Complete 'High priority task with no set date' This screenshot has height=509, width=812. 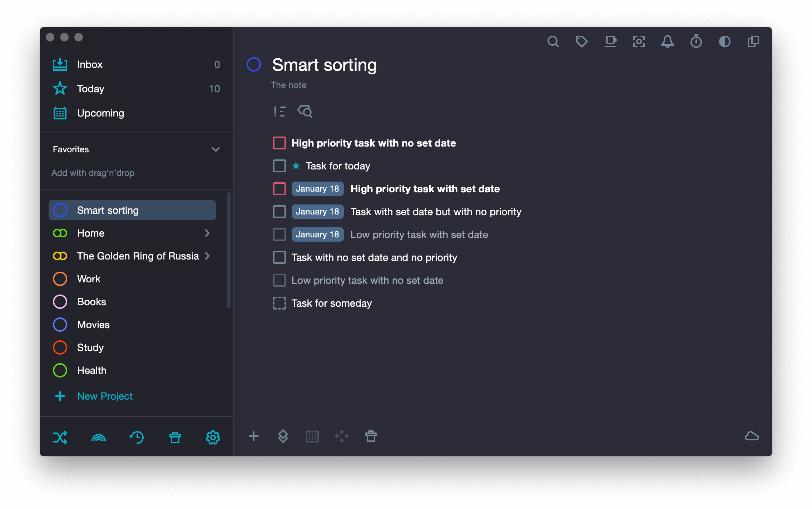[279, 143]
